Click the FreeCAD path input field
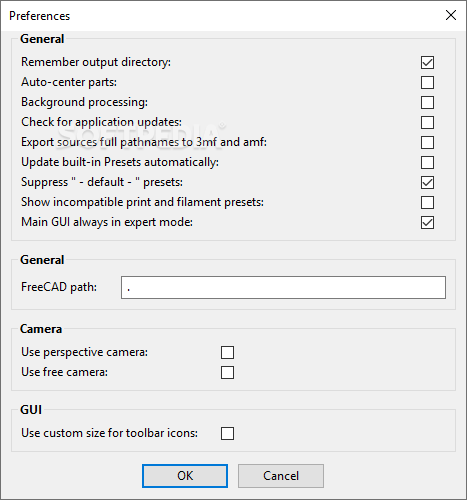Screen dimensions: 467x500 pos(283,287)
